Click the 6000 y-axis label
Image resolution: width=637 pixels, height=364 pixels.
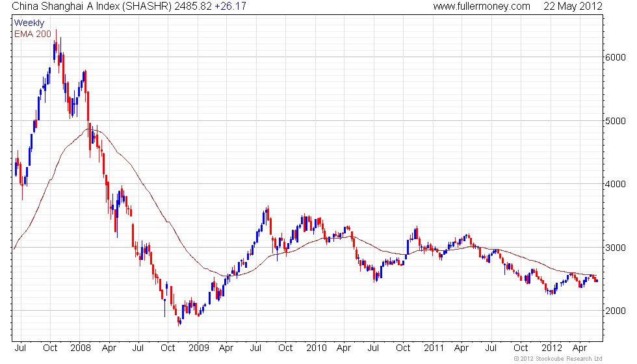coord(615,57)
